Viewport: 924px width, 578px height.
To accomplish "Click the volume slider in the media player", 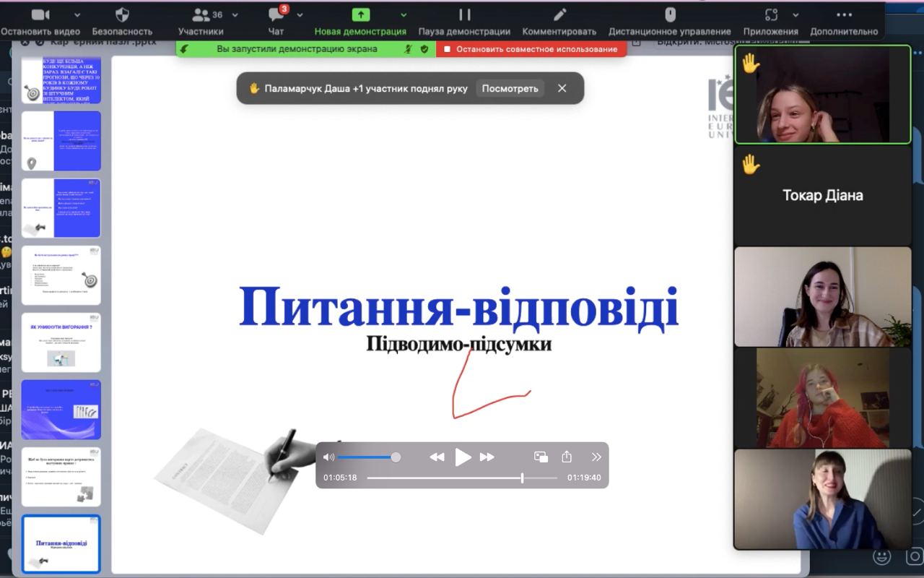I will click(366, 457).
